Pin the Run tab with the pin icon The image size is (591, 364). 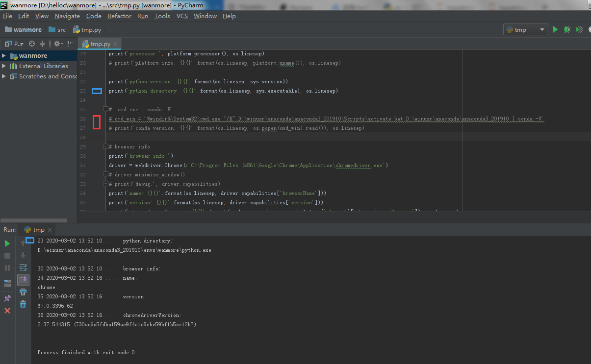pos(7,297)
